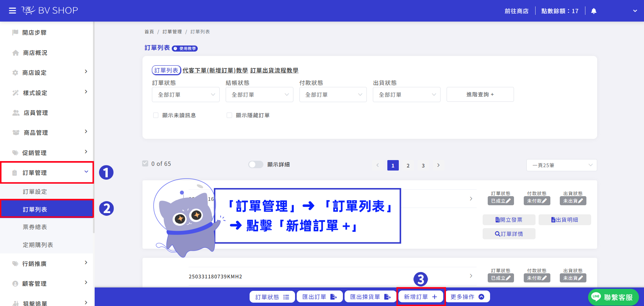Screen dimensions: 644x306
Task: Click the tag icon beside 促銷管理
Action: (15, 153)
